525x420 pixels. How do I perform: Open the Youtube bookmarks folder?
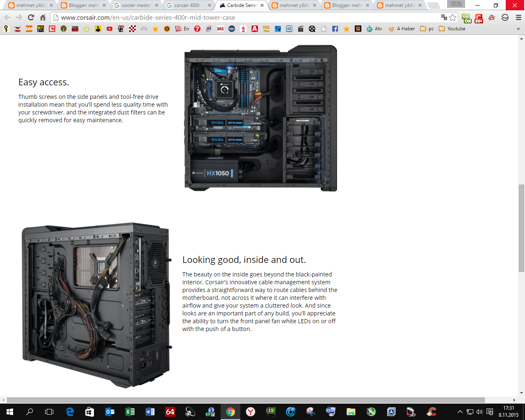point(452,29)
